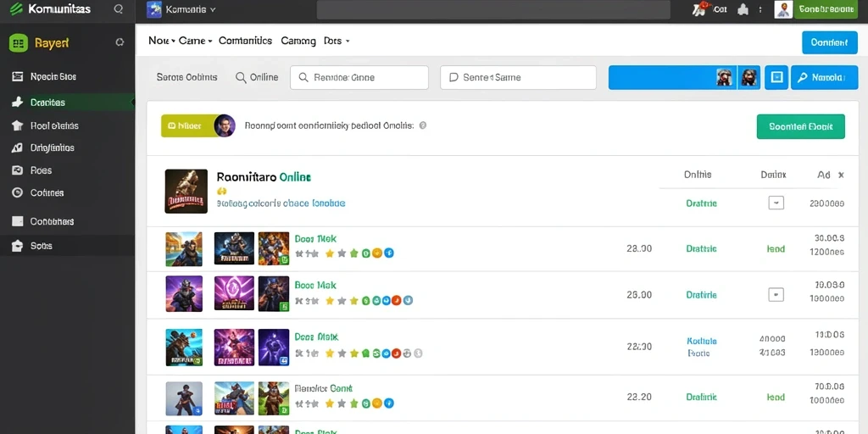Click the Sotis sidebar icon
This screenshot has width=868, height=434.
[x=18, y=246]
